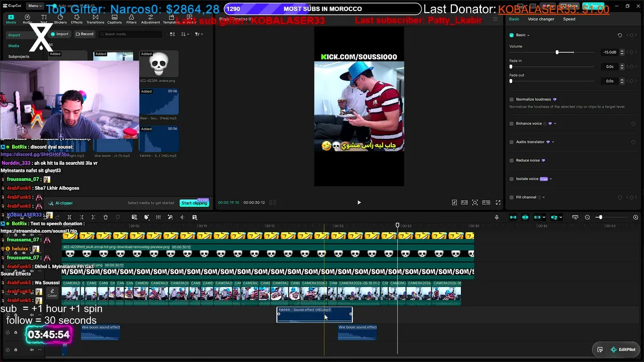Switch to the Voice changer tab
Screen dimensions: 644x362
(541, 19)
